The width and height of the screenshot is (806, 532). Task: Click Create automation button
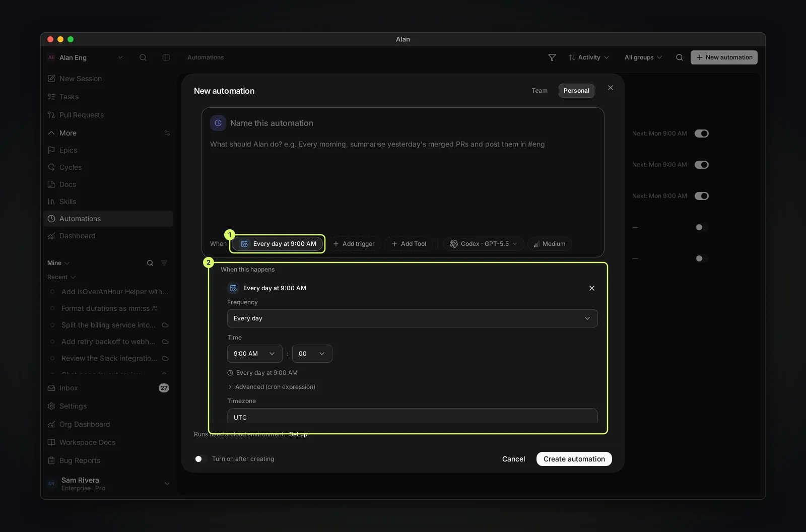pyautogui.click(x=574, y=459)
